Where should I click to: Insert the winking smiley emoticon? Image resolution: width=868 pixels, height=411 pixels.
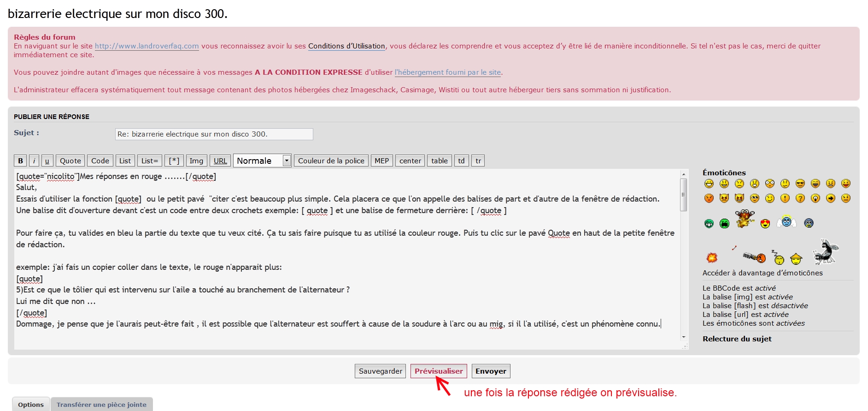(x=770, y=198)
